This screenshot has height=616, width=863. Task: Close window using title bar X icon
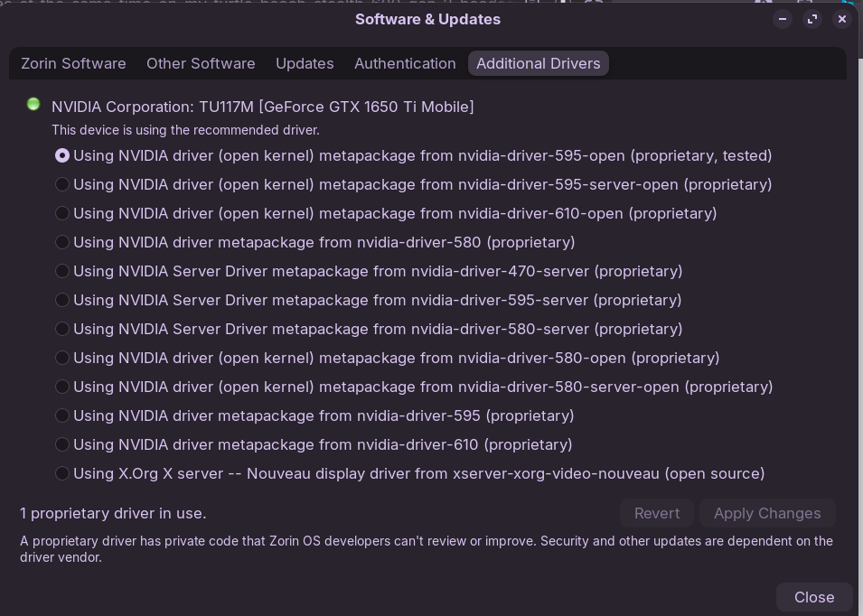point(841,19)
